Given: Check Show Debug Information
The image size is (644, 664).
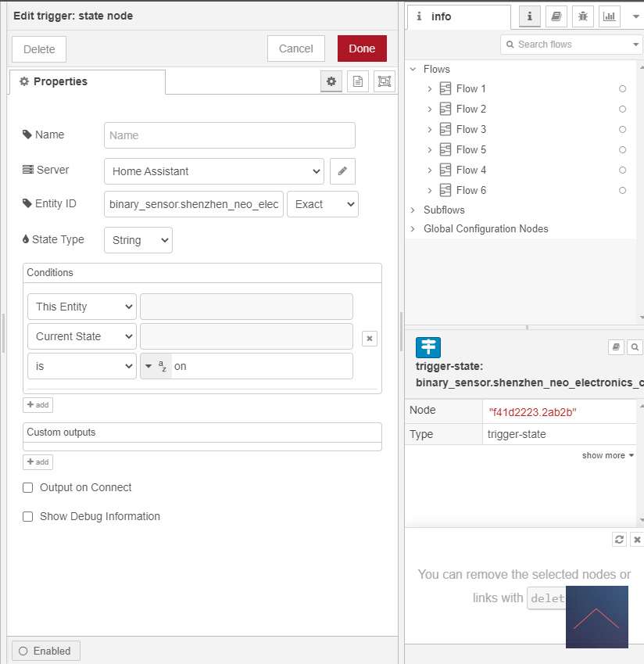Looking at the screenshot, I should tap(28, 516).
